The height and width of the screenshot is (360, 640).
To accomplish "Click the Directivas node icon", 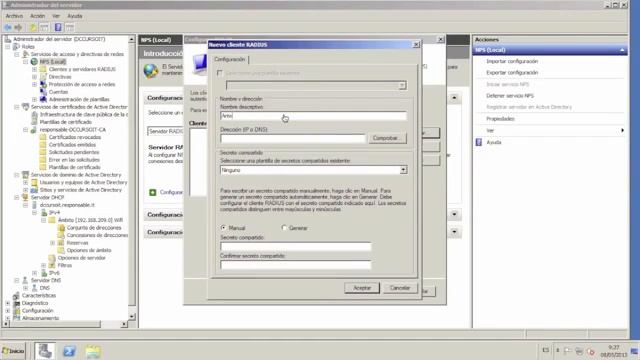I will pos(43,77).
